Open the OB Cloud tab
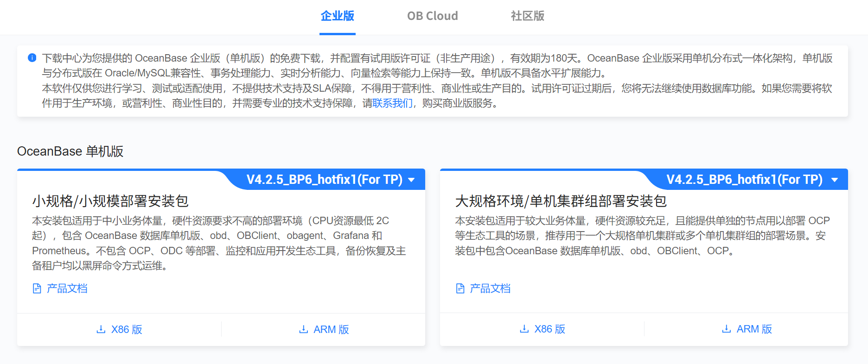 pyautogui.click(x=432, y=16)
